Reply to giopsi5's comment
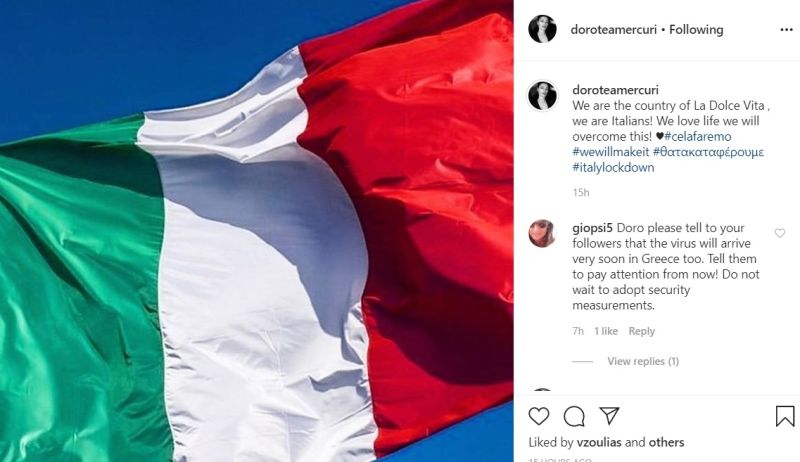This screenshot has height=462, width=800. click(x=641, y=331)
